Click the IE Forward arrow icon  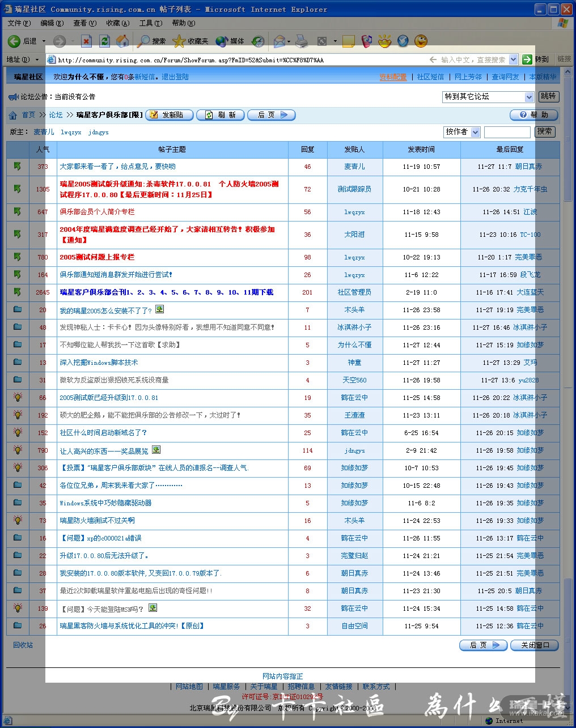click(x=59, y=41)
